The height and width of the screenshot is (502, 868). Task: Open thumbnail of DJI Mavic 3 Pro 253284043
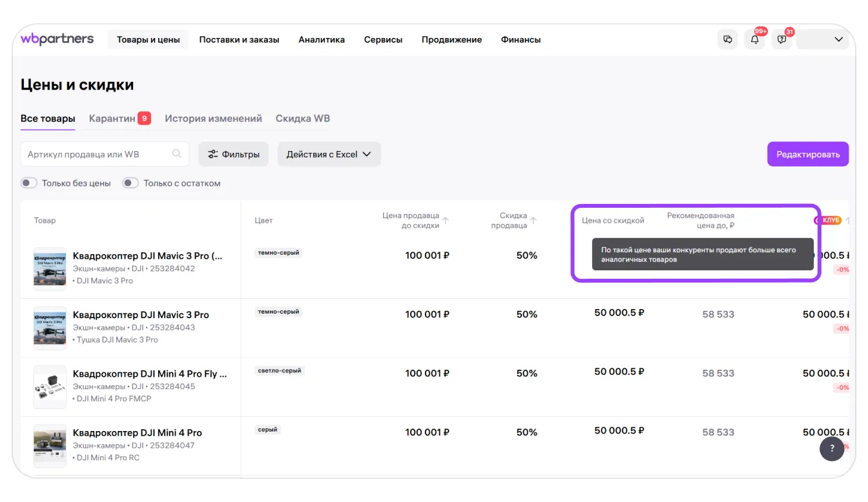pos(50,328)
